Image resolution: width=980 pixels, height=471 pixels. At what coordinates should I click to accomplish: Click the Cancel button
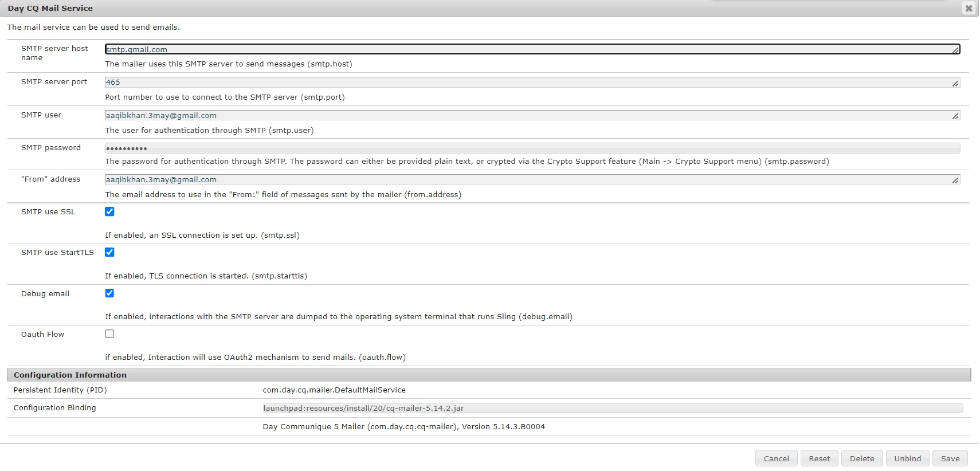tap(777, 458)
